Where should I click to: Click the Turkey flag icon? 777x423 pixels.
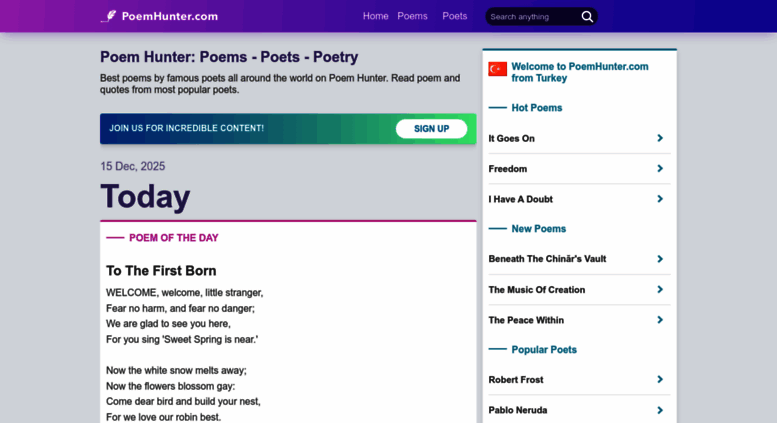[x=497, y=69]
